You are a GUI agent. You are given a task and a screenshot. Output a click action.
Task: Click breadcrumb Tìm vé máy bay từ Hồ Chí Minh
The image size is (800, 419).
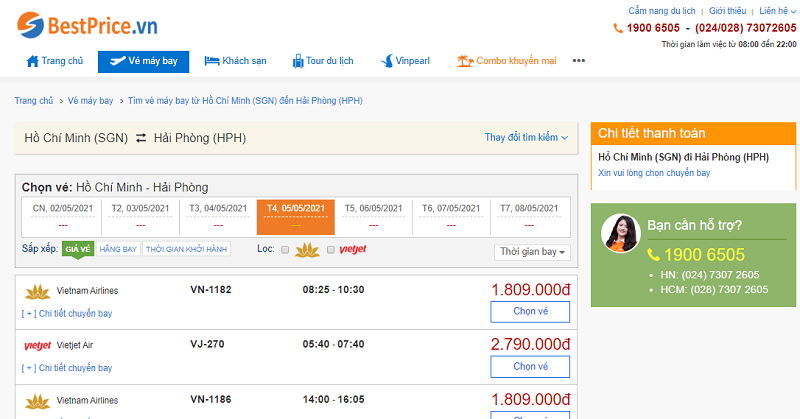[245, 101]
